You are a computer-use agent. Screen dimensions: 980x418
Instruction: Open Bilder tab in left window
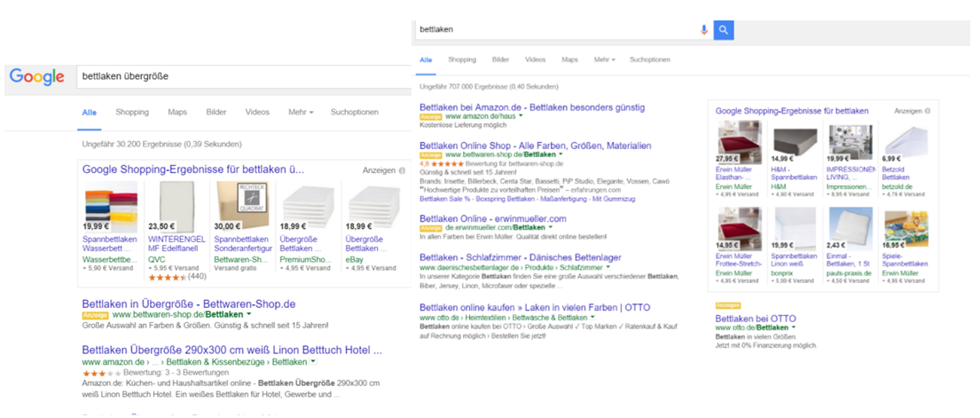(x=216, y=112)
